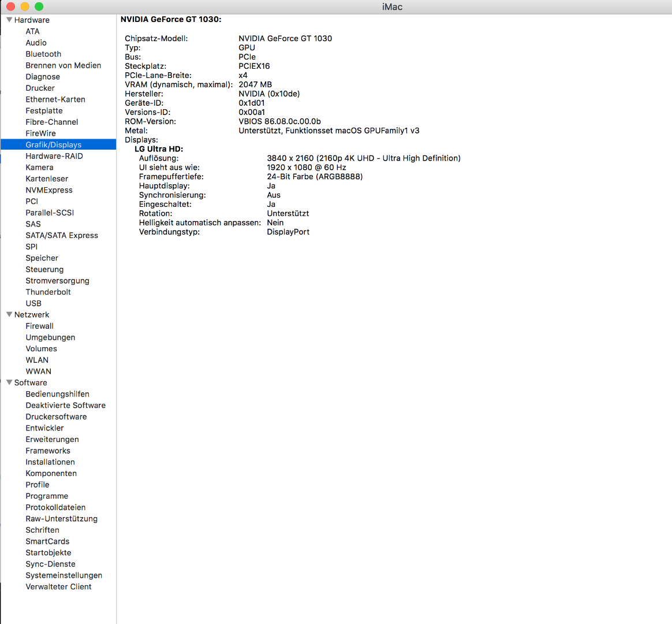Click the yellow minimize window button

pyautogui.click(x=25, y=6)
